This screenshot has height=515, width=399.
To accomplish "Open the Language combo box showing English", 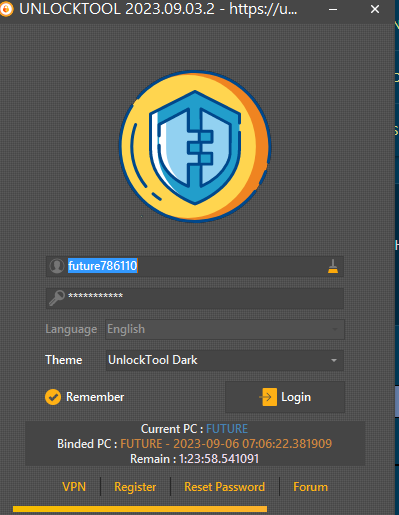I will coord(225,329).
